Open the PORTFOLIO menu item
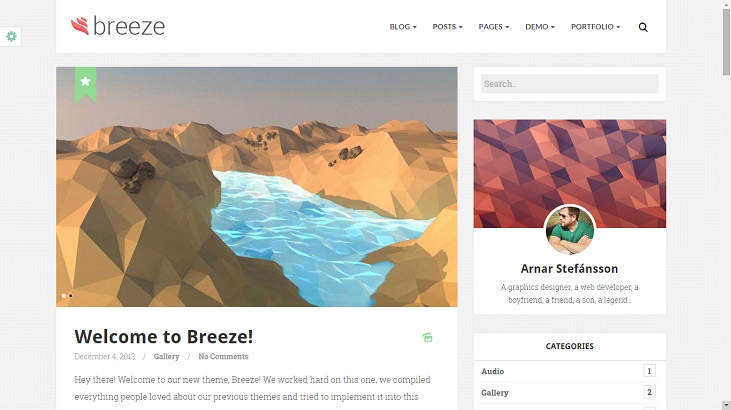 [x=595, y=27]
